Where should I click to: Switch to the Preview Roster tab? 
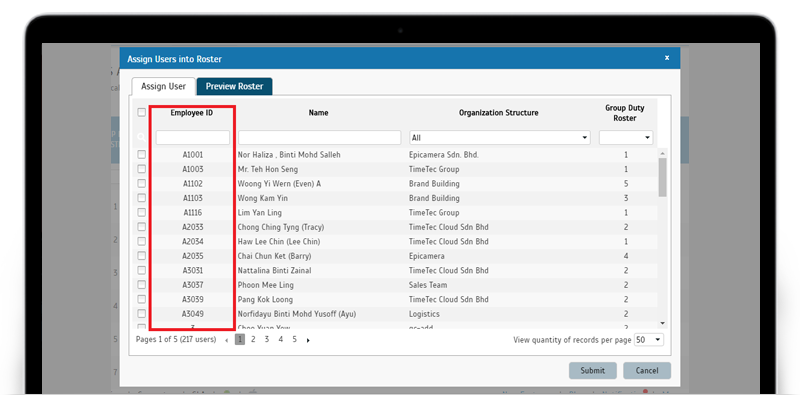pos(234,86)
